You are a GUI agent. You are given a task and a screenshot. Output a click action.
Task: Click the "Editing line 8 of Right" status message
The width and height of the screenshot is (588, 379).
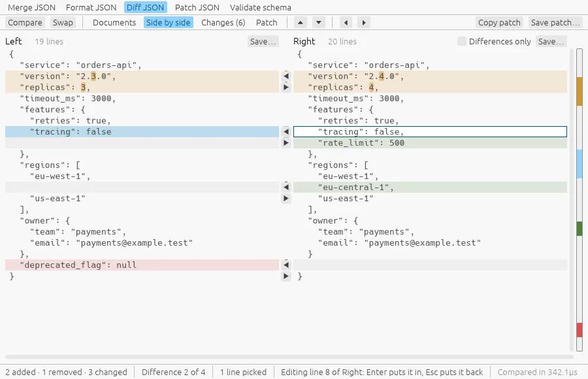click(x=382, y=372)
